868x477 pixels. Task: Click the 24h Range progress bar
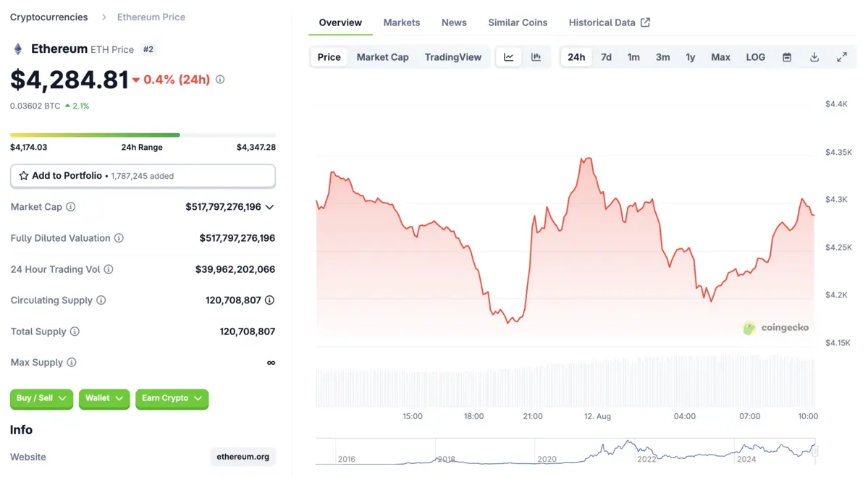coord(143,135)
